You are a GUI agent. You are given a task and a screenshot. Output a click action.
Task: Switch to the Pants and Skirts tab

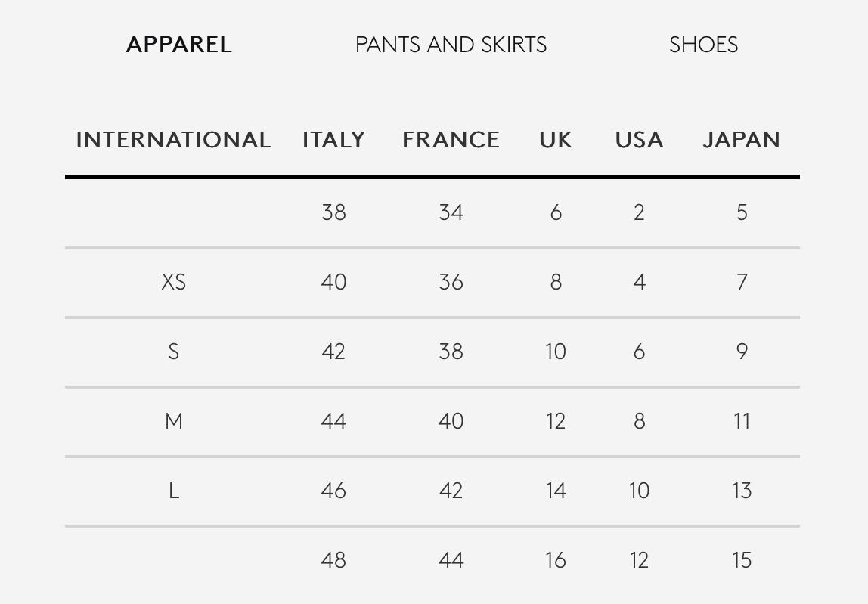[451, 45]
